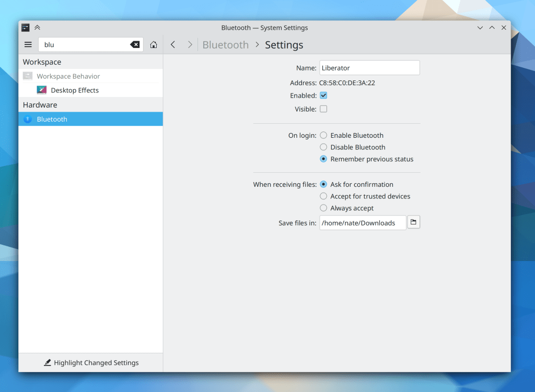The image size is (535, 392).
Task: Select Disable Bluetooth on login
Action: tap(323, 147)
